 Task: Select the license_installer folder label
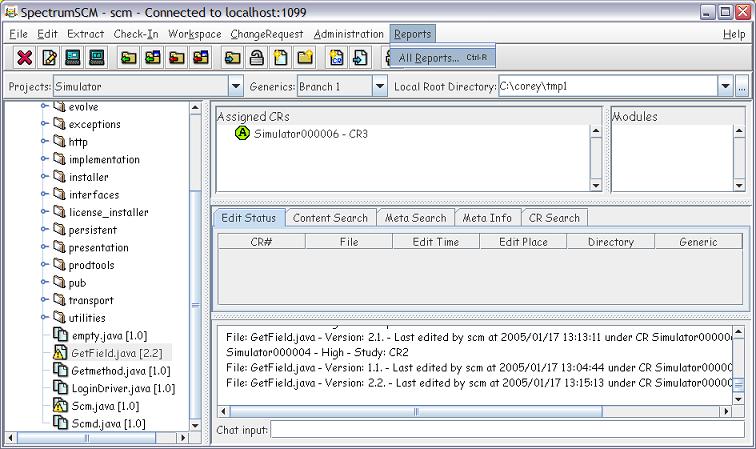tap(108, 212)
